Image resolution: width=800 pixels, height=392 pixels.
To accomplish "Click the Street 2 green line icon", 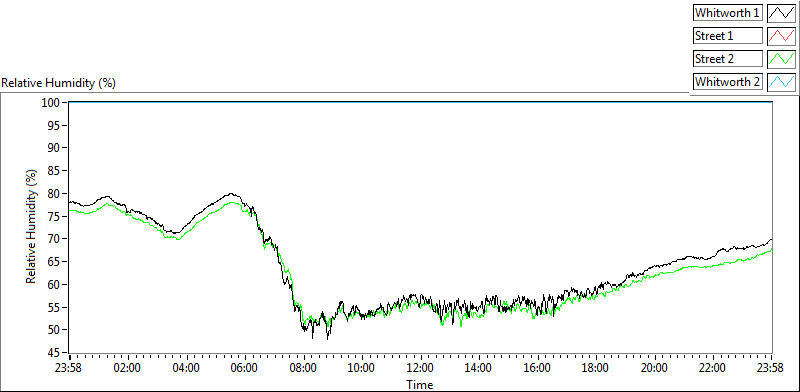I will [x=781, y=59].
